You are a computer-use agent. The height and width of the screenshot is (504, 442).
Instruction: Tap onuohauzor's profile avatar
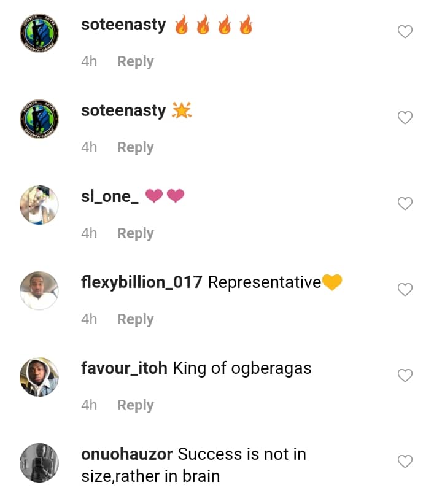[39, 463]
